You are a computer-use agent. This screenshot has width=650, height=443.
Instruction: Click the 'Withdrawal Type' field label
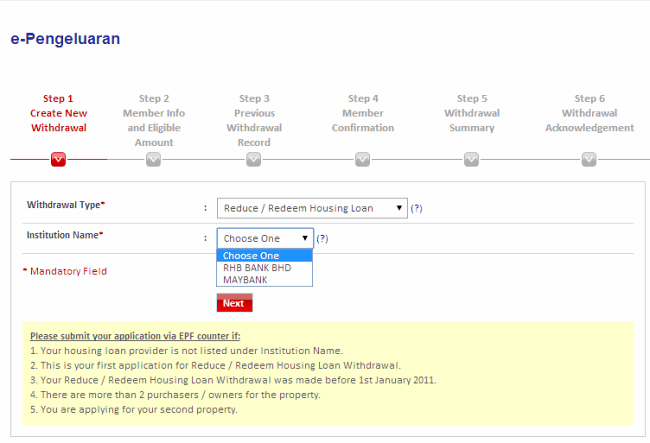pyautogui.click(x=65, y=205)
